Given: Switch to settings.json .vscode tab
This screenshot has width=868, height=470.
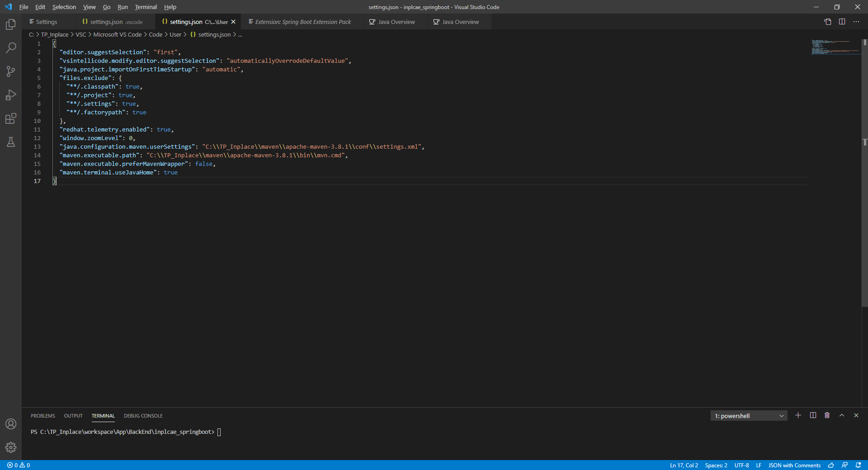Looking at the screenshot, I should pos(116,22).
